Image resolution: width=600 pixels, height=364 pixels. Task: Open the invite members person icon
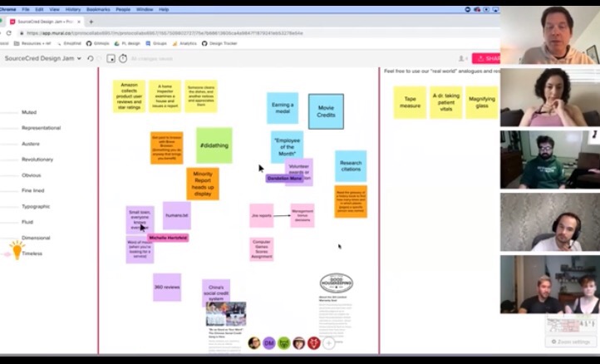463,58
